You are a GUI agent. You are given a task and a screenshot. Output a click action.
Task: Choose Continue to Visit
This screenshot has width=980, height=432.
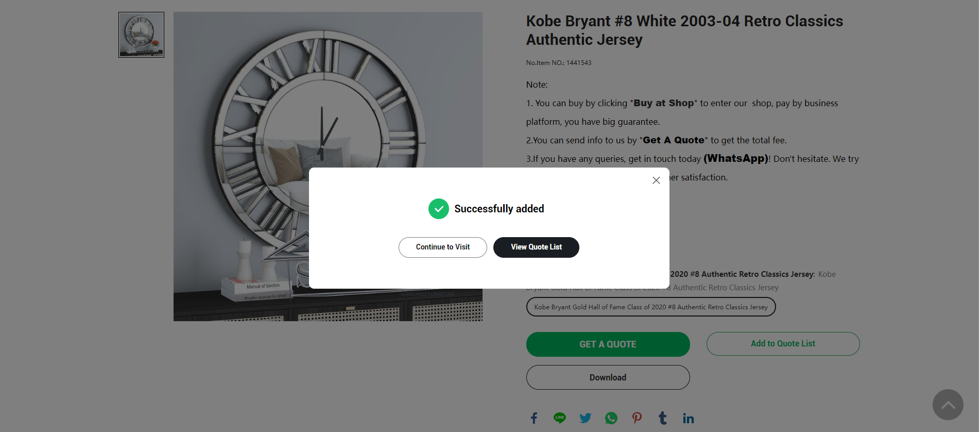coord(443,247)
